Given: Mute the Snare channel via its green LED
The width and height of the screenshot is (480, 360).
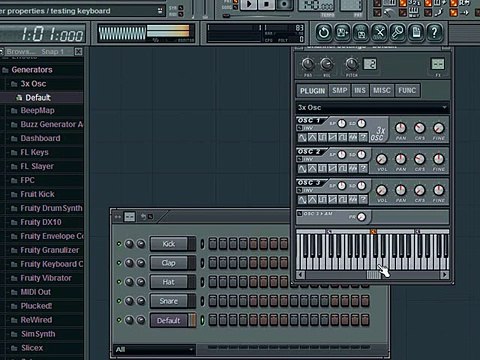Looking at the screenshot, I should click(119, 301).
